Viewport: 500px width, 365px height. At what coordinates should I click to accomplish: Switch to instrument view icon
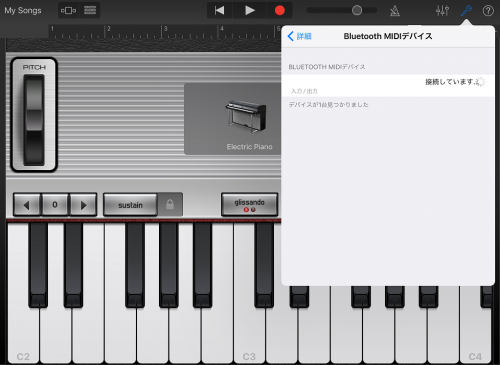point(68,11)
